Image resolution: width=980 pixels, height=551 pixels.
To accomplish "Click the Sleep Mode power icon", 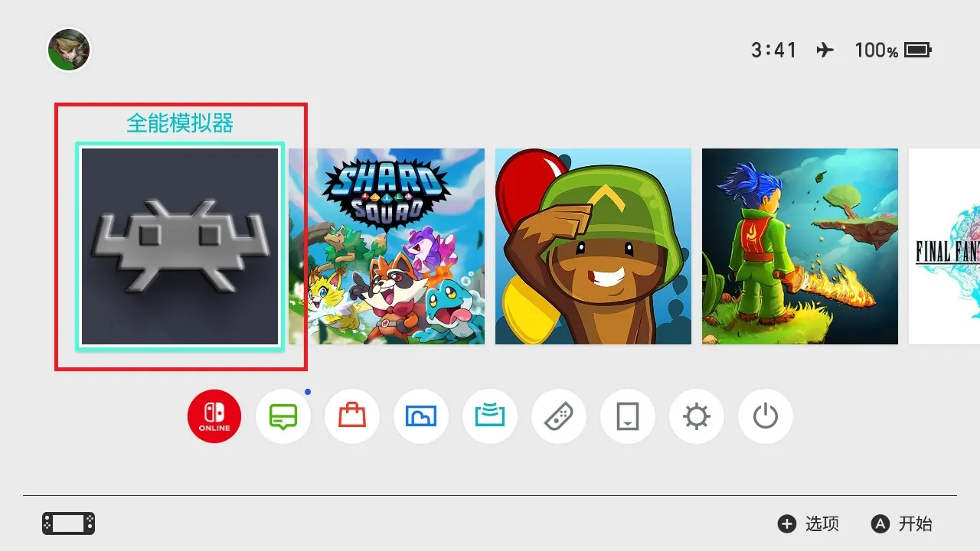I will pyautogui.click(x=766, y=417).
